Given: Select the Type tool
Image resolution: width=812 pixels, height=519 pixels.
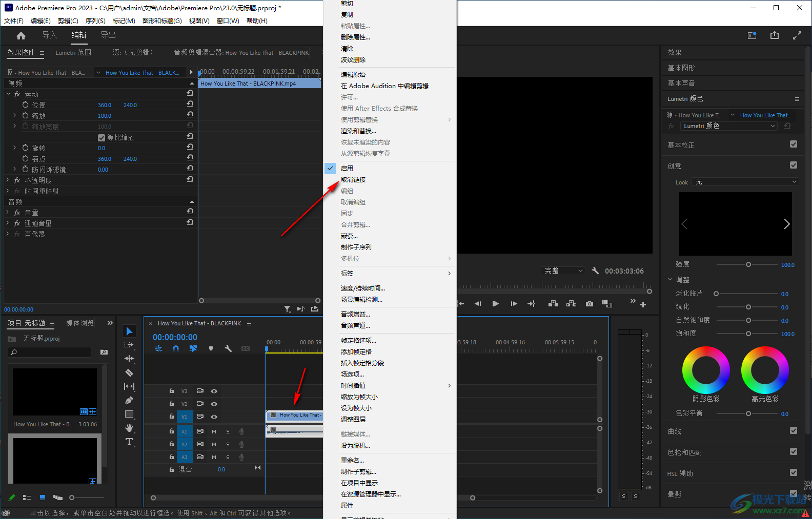Looking at the screenshot, I should point(129,442).
